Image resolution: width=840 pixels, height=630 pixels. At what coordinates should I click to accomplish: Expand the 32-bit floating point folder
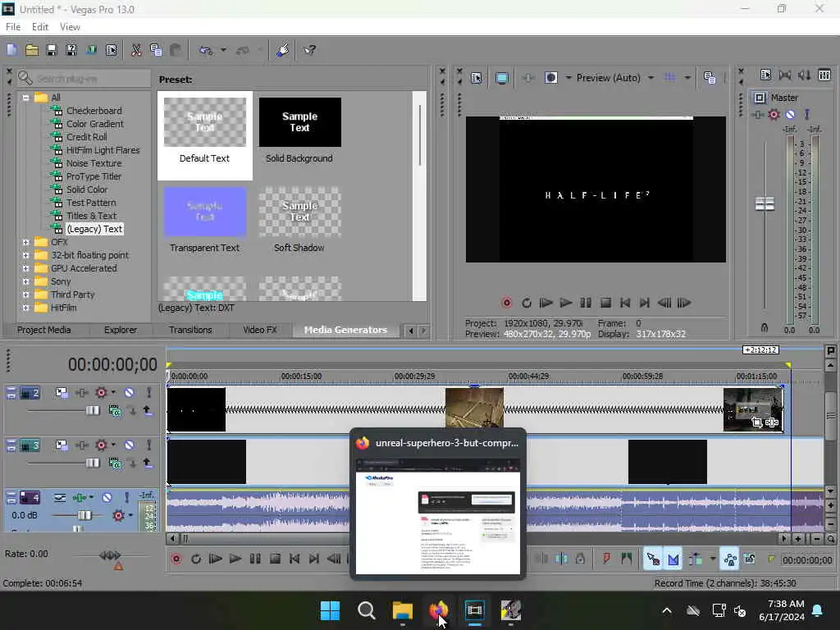tap(25, 256)
